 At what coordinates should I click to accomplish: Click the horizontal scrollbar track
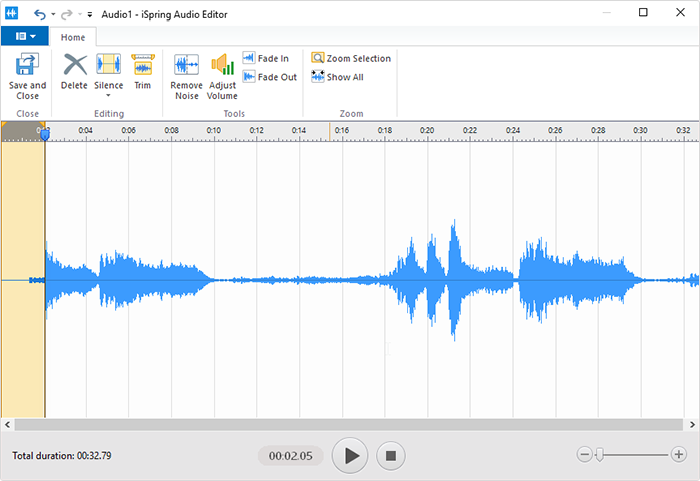coord(349,425)
